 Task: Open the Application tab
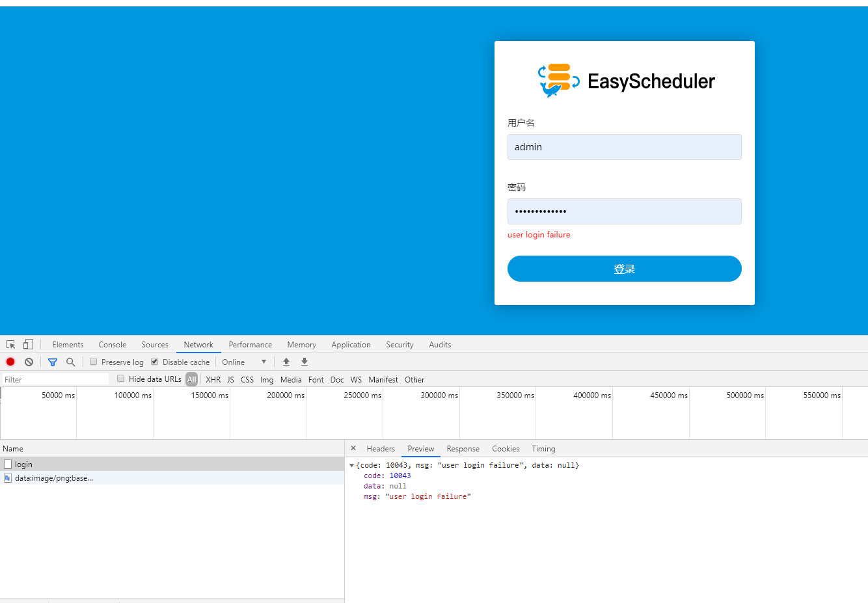point(351,345)
